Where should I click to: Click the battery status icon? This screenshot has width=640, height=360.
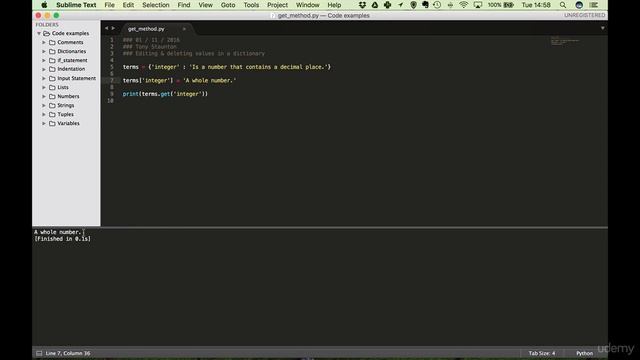509,5
